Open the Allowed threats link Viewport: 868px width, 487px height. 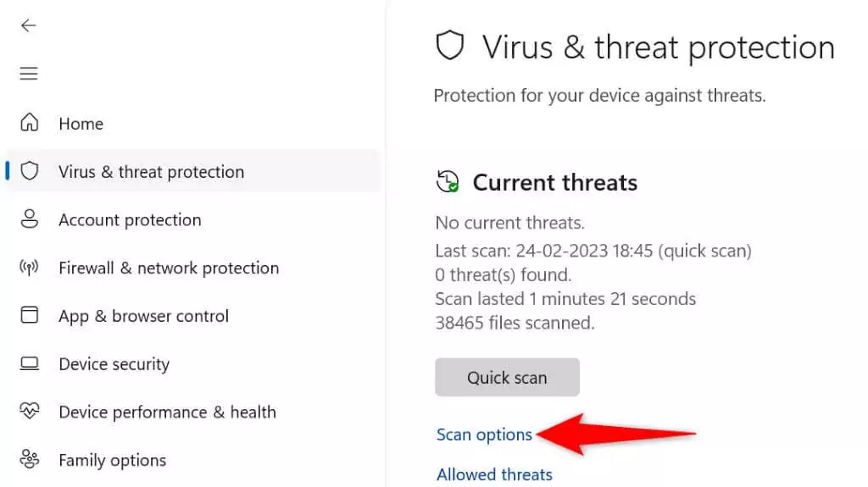(x=494, y=474)
